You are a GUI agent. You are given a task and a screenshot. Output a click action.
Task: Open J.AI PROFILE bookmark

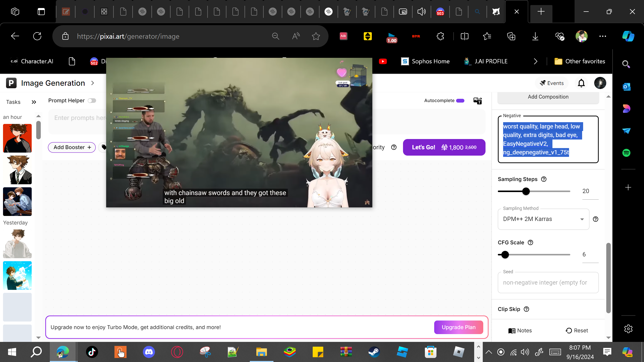coord(486,61)
